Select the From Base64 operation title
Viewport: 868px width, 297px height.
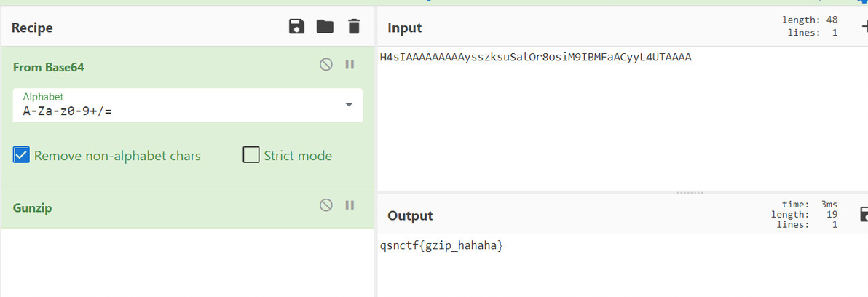coord(49,67)
